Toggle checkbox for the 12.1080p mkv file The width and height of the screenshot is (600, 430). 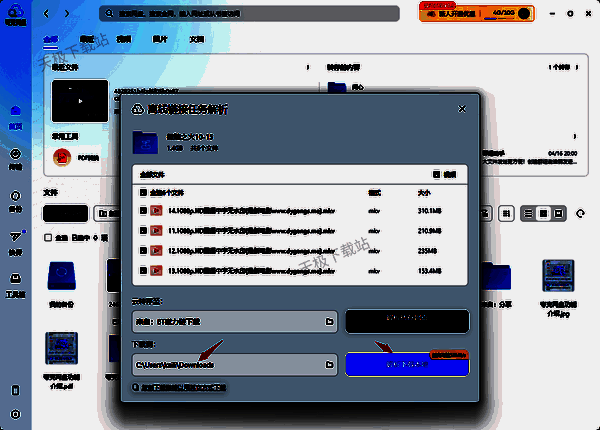[144, 249]
